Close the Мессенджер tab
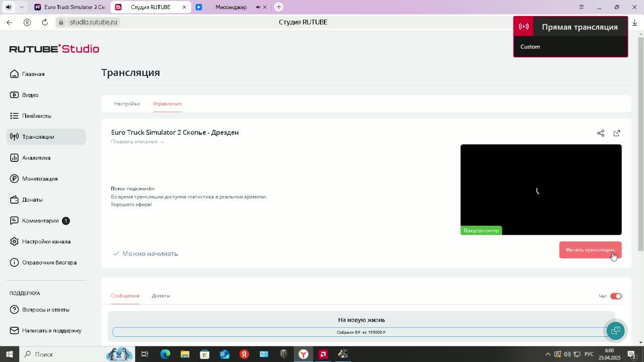This screenshot has height=362, width=644. click(265, 7)
